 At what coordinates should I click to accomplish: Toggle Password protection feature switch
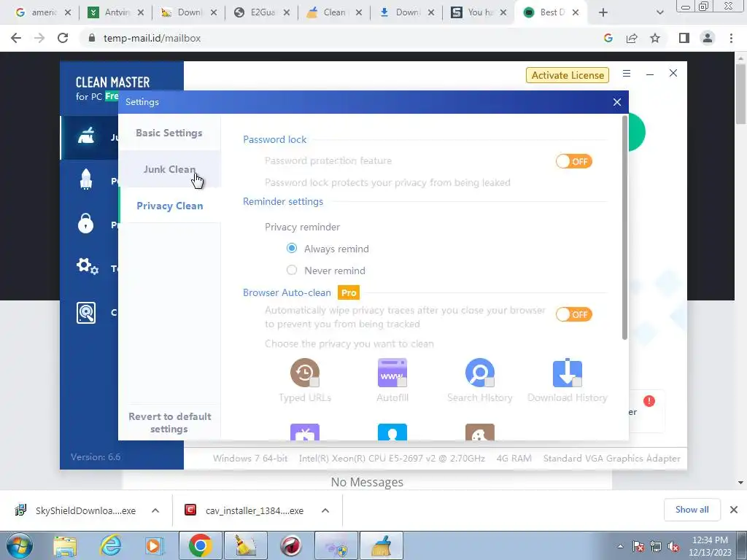pyautogui.click(x=573, y=161)
